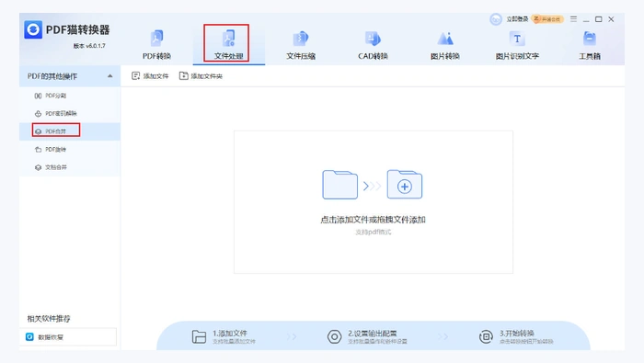Select PDF旋转 in the sidebar

(70, 149)
